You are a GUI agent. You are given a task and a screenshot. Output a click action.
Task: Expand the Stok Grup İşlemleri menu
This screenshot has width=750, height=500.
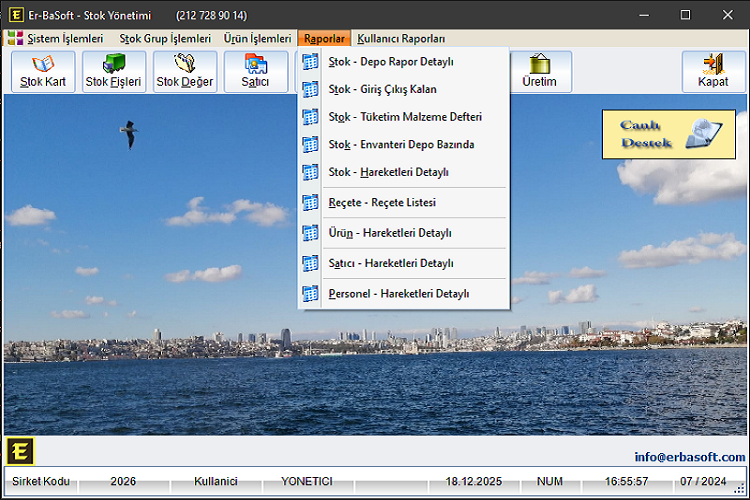point(165,39)
